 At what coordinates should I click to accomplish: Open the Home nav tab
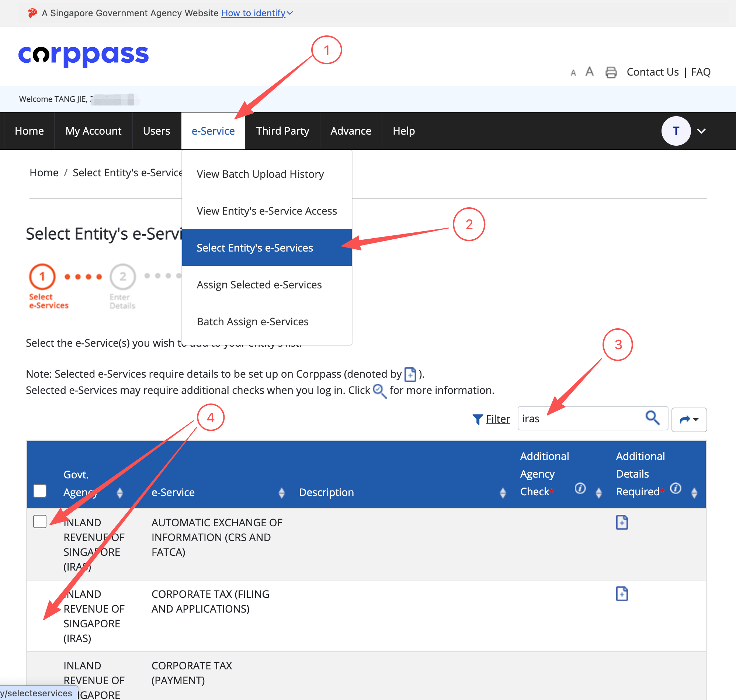tap(29, 131)
